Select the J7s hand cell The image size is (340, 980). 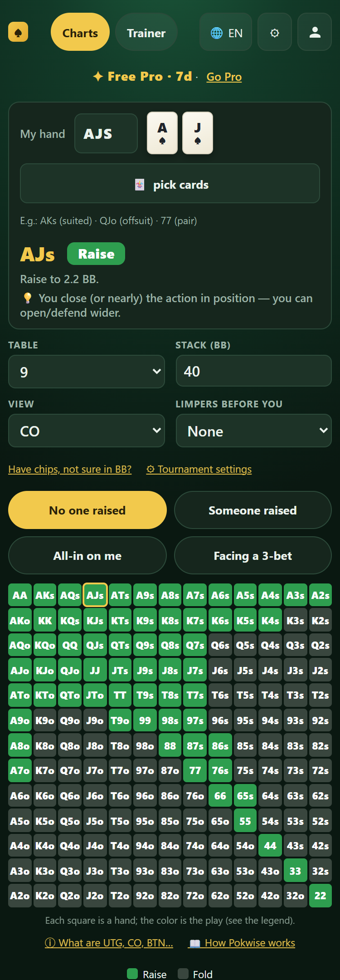(x=195, y=670)
